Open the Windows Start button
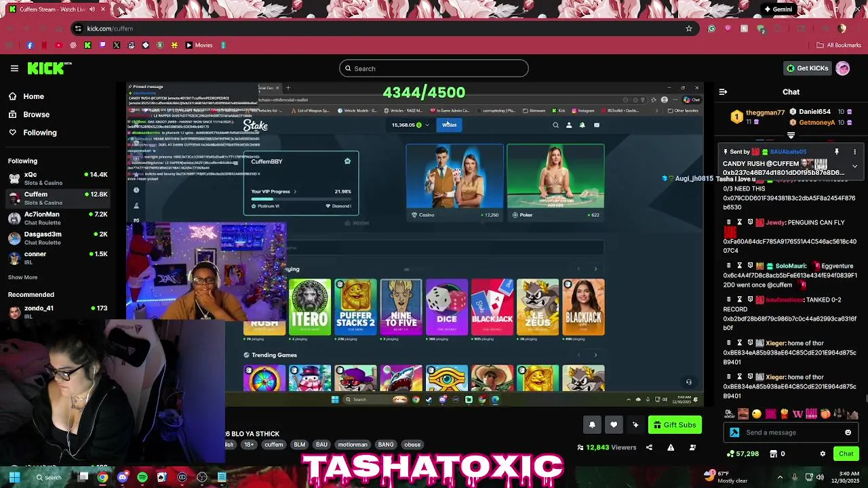Viewport: 868px width, 488px height. [14, 477]
